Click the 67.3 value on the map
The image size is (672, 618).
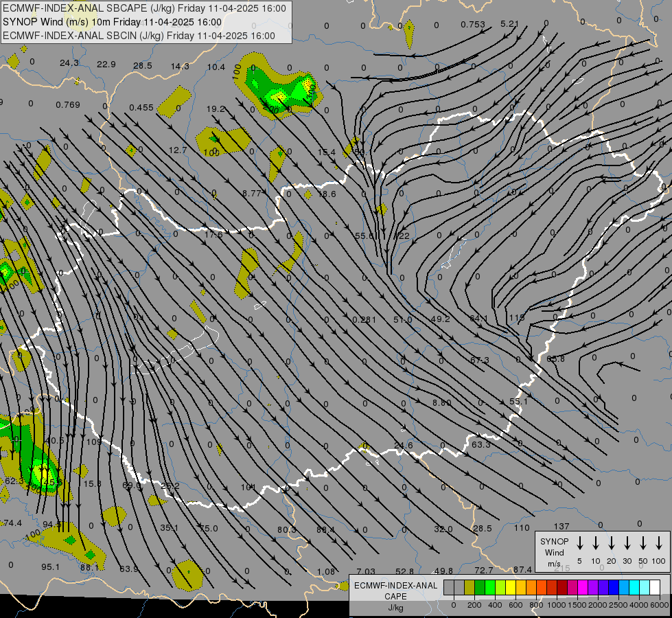click(480, 360)
